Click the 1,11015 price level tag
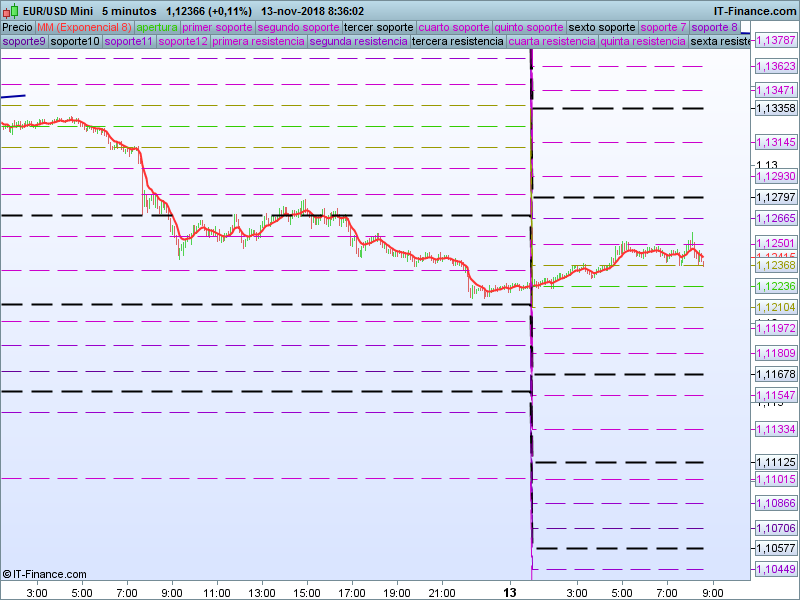Image resolution: width=800 pixels, height=600 pixels. pyautogui.click(x=776, y=479)
